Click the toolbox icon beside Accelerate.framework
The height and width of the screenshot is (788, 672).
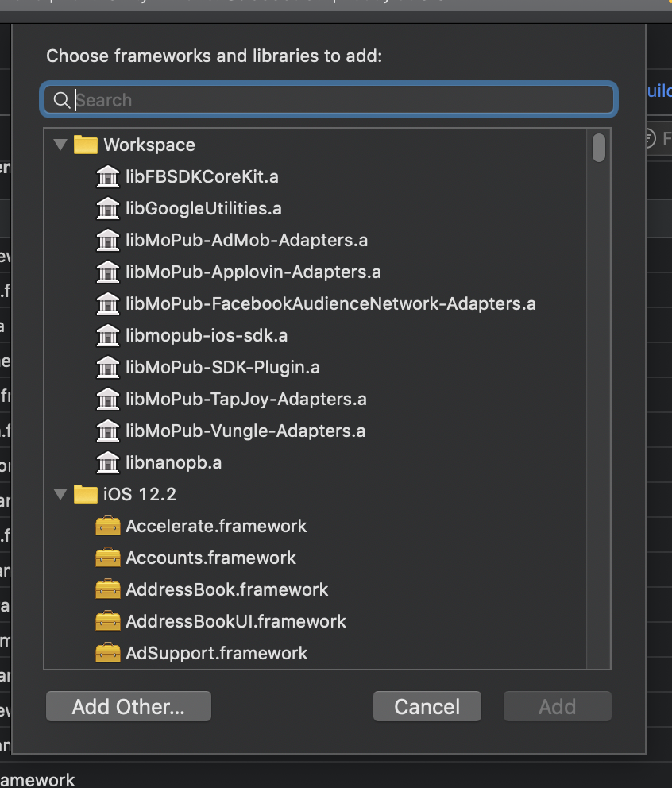click(x=107, y=526)
